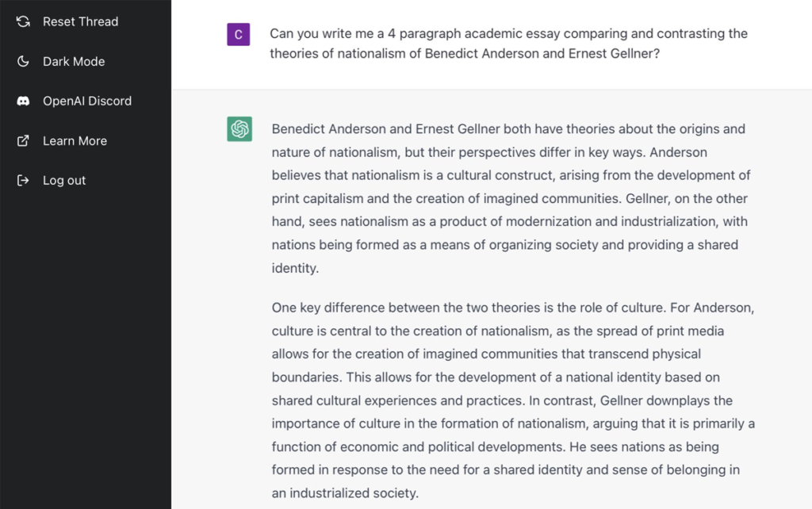The height and width of the screenshot is (509, 812).
Task: Select the Reset Thread menu label
Action: click(x=80, y=21)
